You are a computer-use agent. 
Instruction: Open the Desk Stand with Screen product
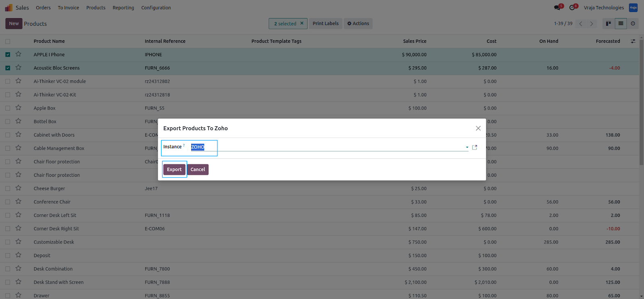(x=59, y=283)
